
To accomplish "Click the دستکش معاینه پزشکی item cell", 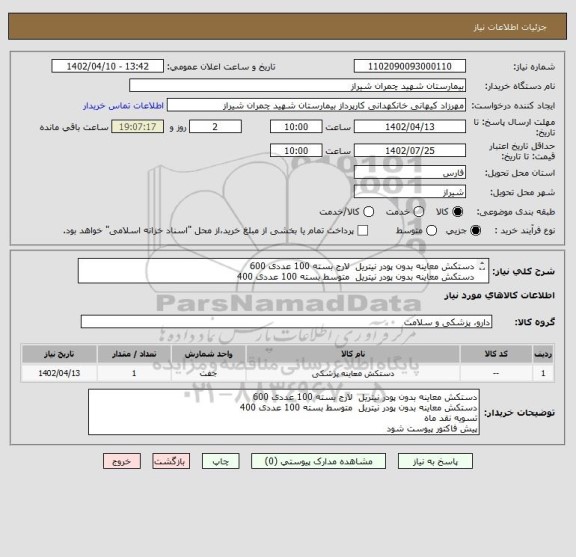I will click(x=353, y=373).
